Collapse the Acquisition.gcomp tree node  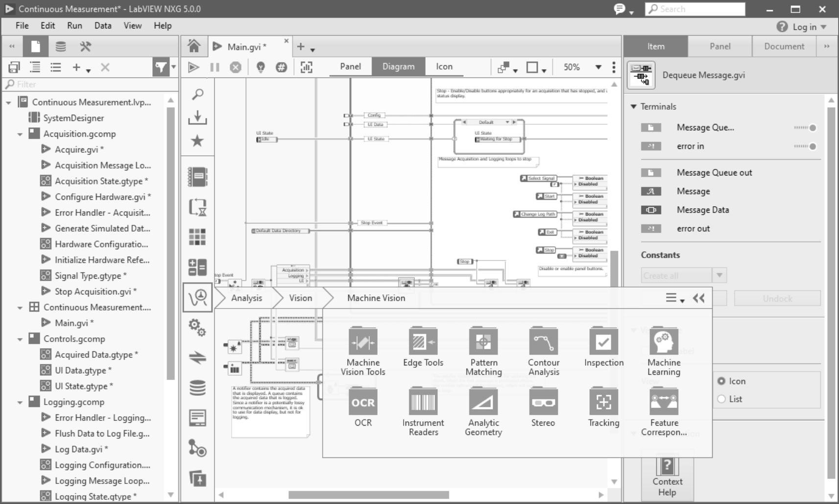pyautogui.click(x=20, y=134)
